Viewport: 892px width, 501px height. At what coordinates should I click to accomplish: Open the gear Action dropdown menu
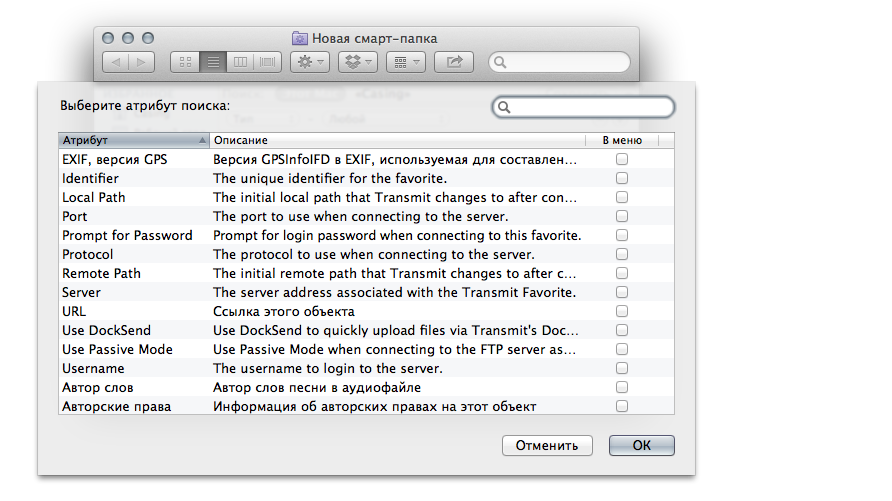(x=309, y=62)
